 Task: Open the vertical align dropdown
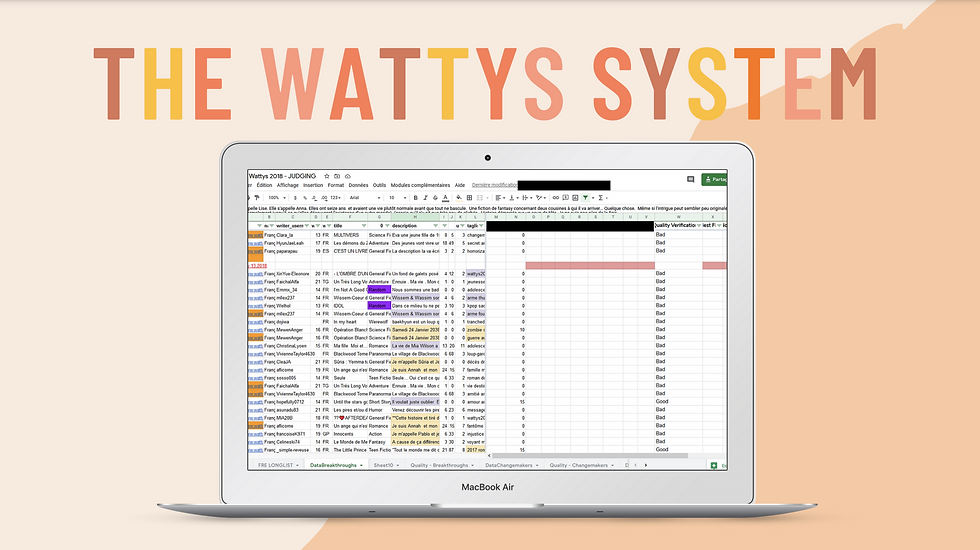514,198
